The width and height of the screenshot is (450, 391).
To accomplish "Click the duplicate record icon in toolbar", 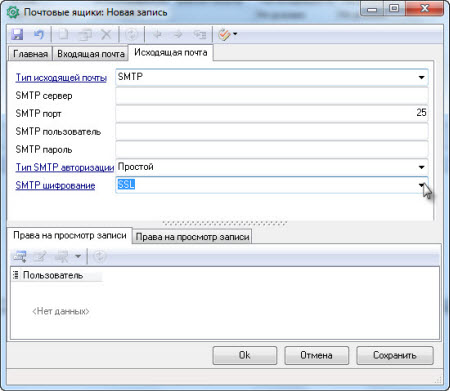I will pyautogui.click(x=85, y=34).
